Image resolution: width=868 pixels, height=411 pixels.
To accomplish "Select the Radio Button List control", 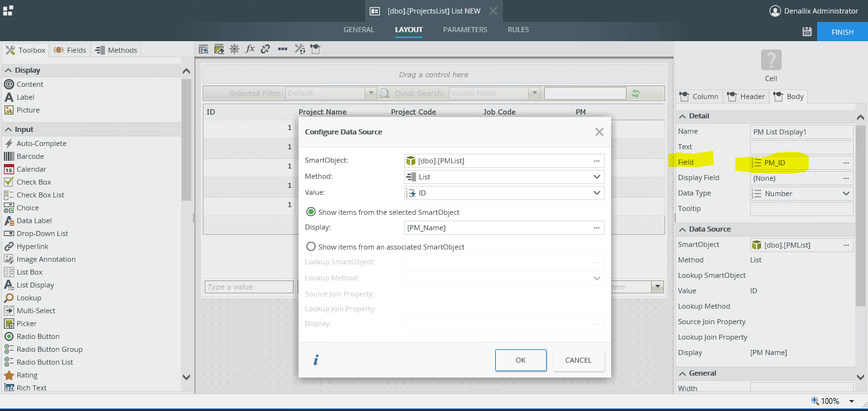I will [x=39, y=362].
